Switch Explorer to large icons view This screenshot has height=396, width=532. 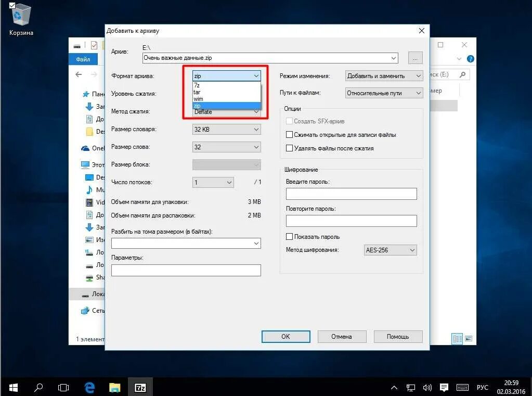(469, 339)
